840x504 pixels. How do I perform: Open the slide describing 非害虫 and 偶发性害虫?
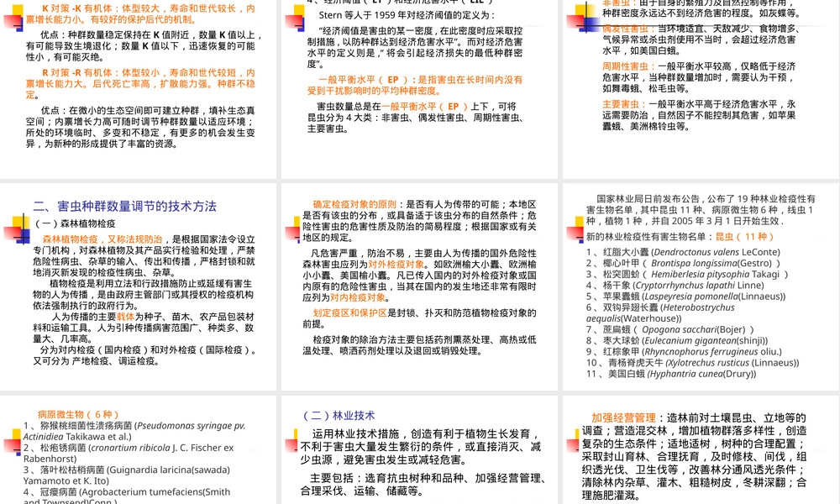coord(701,89)
